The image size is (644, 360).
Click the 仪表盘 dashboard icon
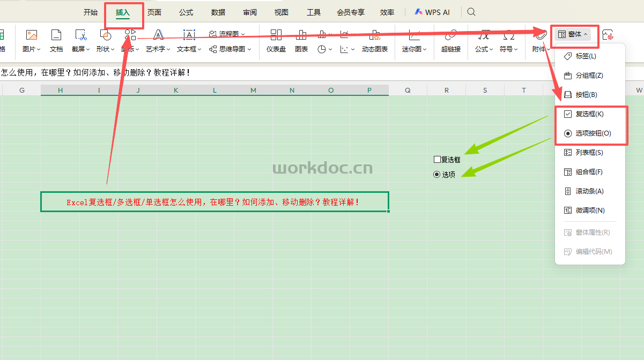(x=276, y=35)
